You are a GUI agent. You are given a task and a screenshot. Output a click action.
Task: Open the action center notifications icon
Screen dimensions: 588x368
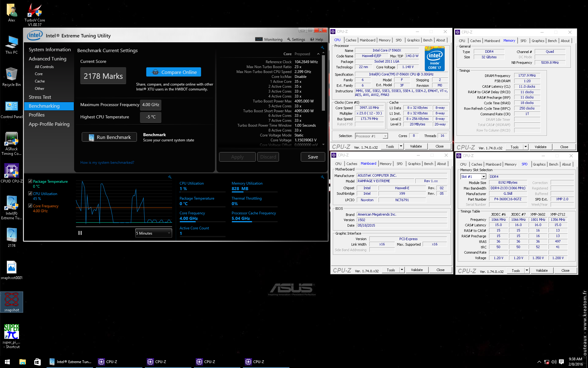coord(561,362)
